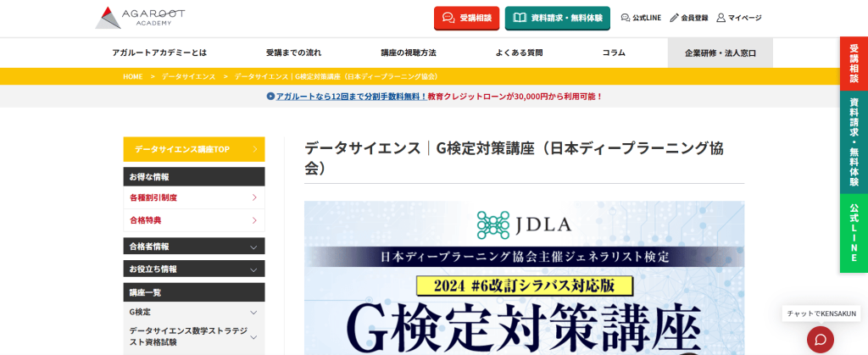
Task: Click the open book icon in 資料請求・無料体験
Action: (x=520, y=18)
